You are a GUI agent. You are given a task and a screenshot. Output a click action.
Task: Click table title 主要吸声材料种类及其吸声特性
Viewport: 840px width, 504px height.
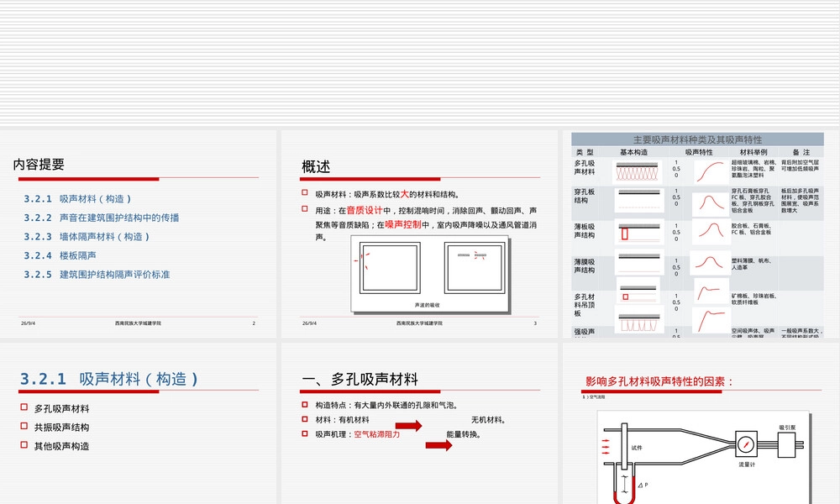pos(697,139)
